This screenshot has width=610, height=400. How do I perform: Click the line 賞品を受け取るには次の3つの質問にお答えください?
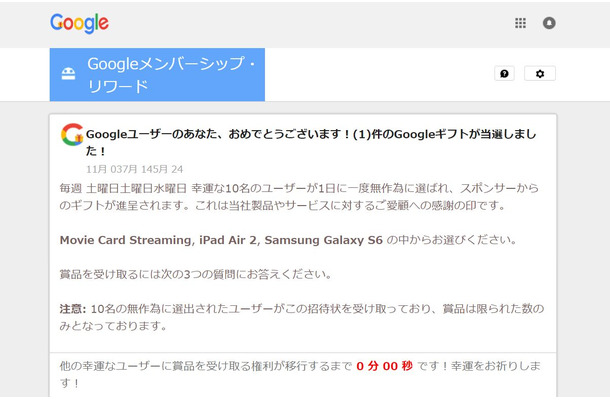pyautogui.click(x=196, y=274)
